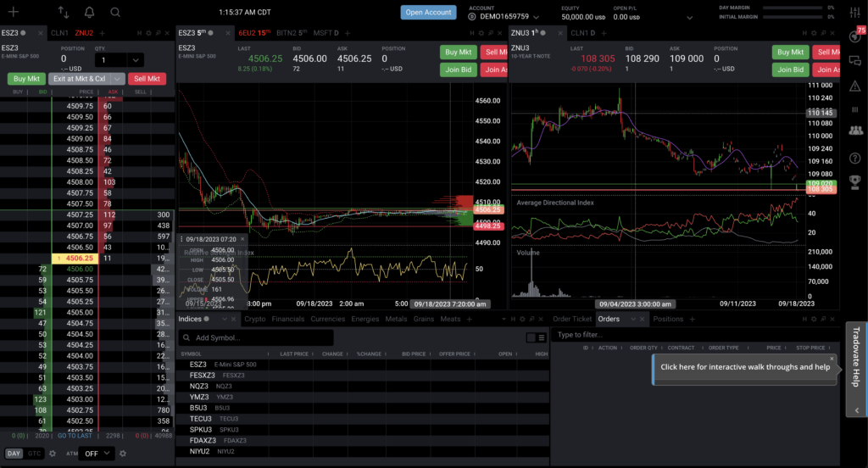The height and width of the screenshot is (468, 868).
Task: Click the warning triangle icon in right sidebar
Action: point(855,86)
